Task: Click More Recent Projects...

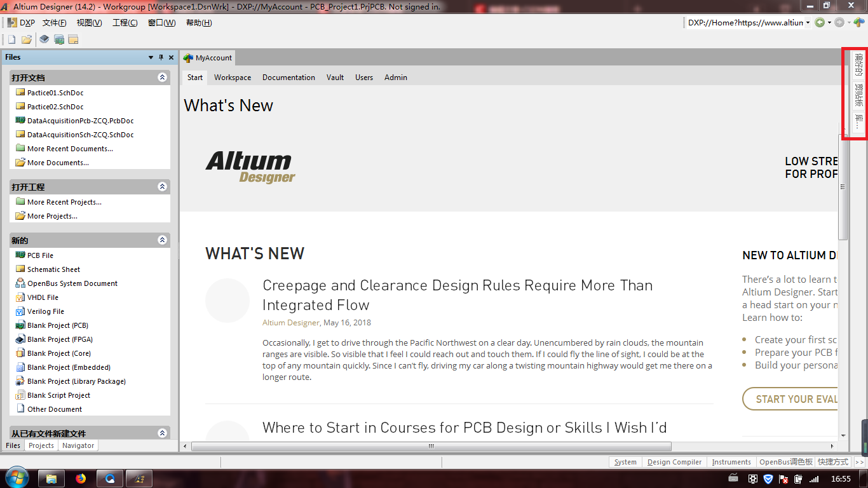Action: tap(64, 202)
